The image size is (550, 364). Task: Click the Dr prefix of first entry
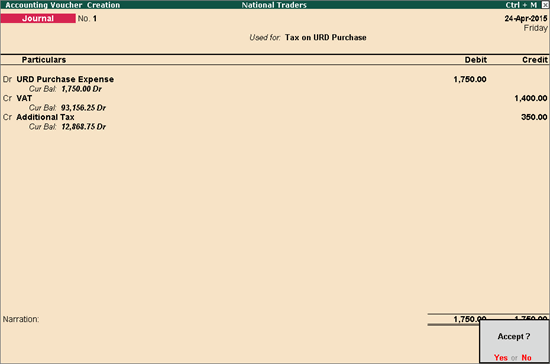click(x=7, y=79)
